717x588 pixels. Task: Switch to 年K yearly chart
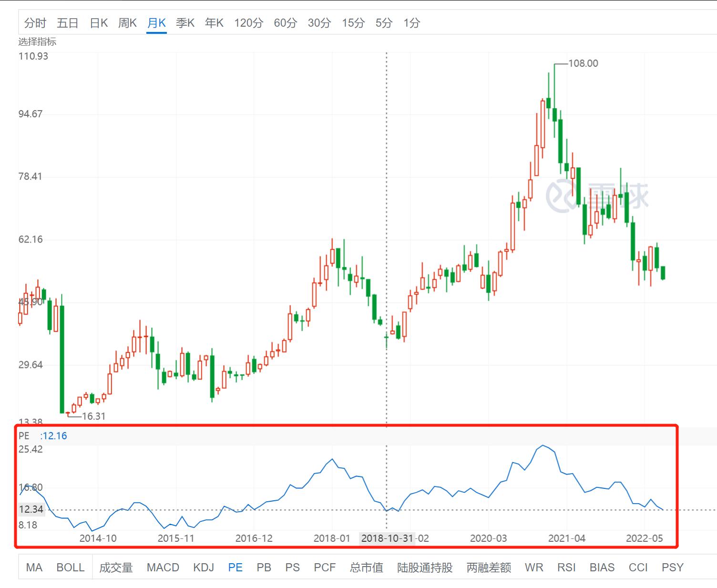214,23
